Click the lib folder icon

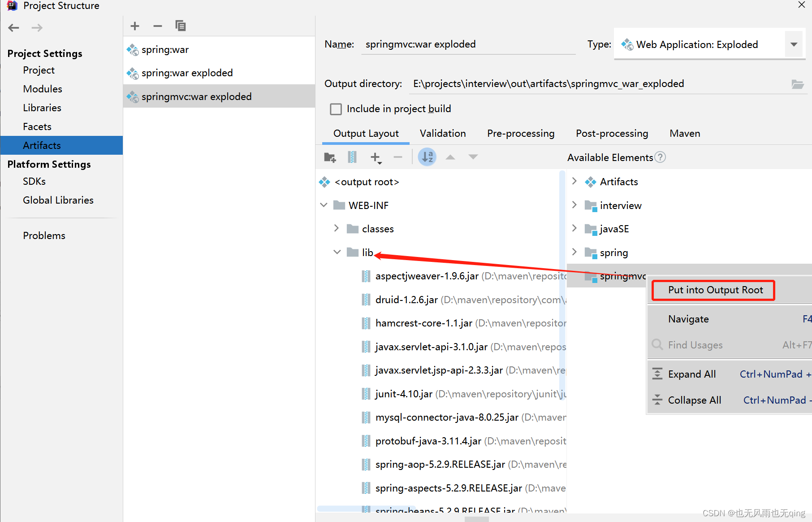pos(353,252)
